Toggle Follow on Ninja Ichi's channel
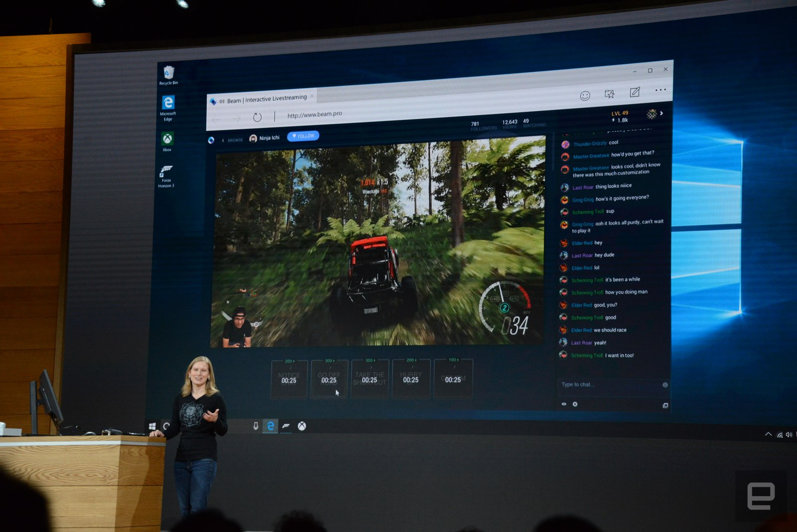Viewport: 797px width, 532px height. click(303, 135)
